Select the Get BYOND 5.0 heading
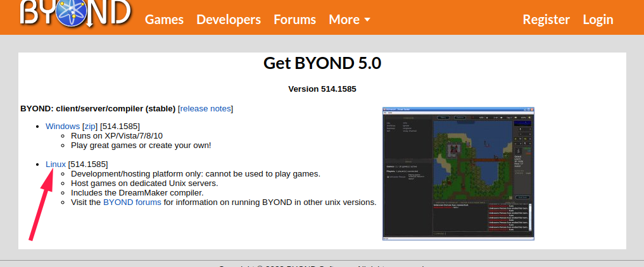644x267 pixels. point(322,63)
